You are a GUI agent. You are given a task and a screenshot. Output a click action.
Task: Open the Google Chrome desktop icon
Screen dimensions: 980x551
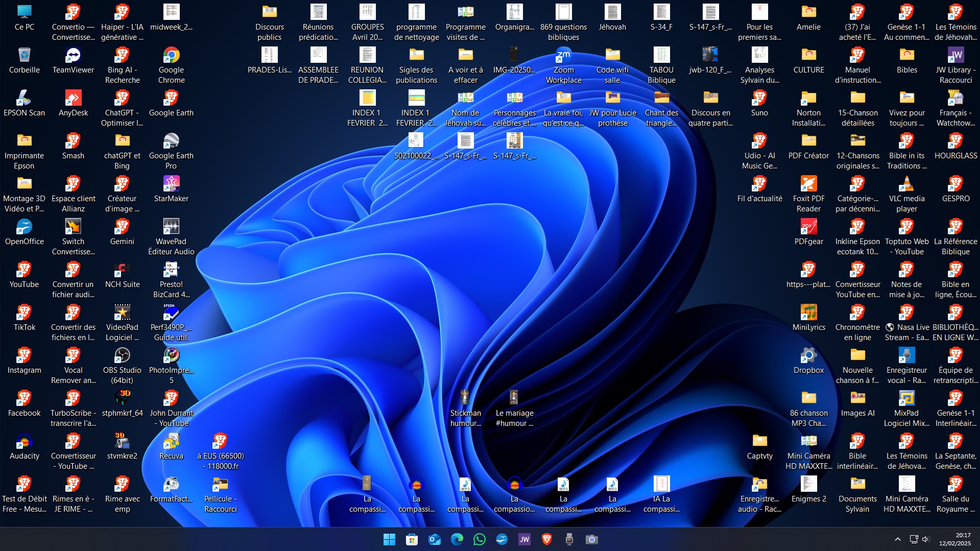click(171, 56)
